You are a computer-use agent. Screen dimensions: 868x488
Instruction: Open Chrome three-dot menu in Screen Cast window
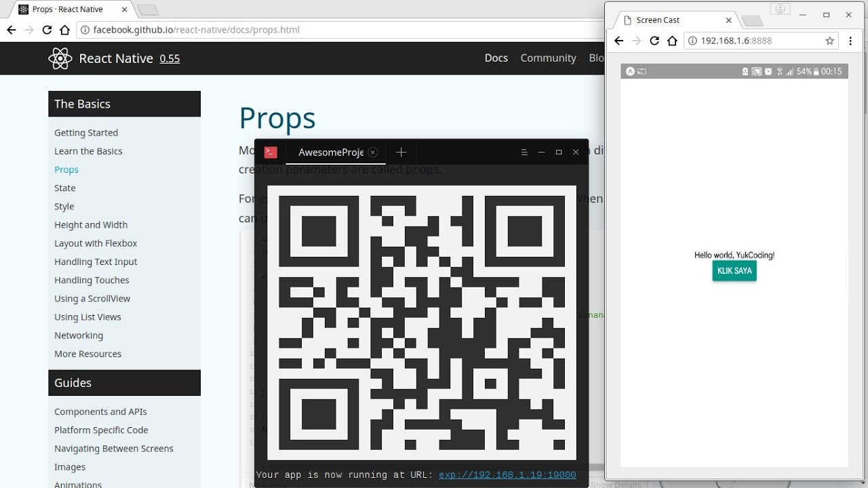[x=850, y=41]
